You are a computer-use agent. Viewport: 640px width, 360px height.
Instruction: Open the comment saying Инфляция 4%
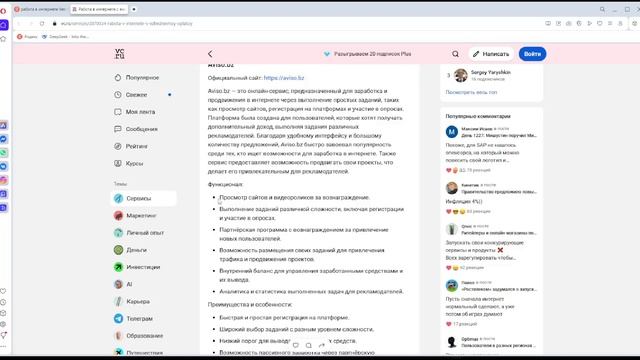(x=464, y=201)
